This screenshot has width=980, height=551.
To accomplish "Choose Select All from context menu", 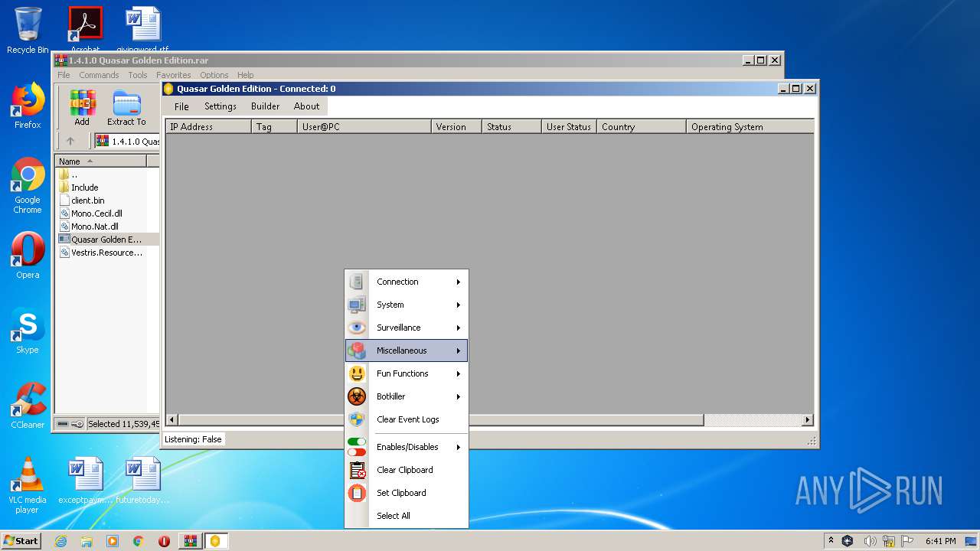I will pyautogui.click(x=407, y=516).
